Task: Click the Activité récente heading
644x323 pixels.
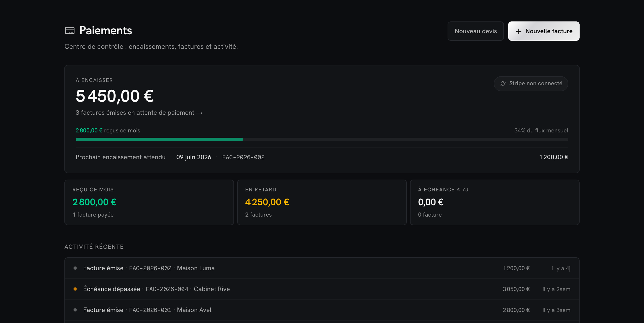Action: [94, 247]
